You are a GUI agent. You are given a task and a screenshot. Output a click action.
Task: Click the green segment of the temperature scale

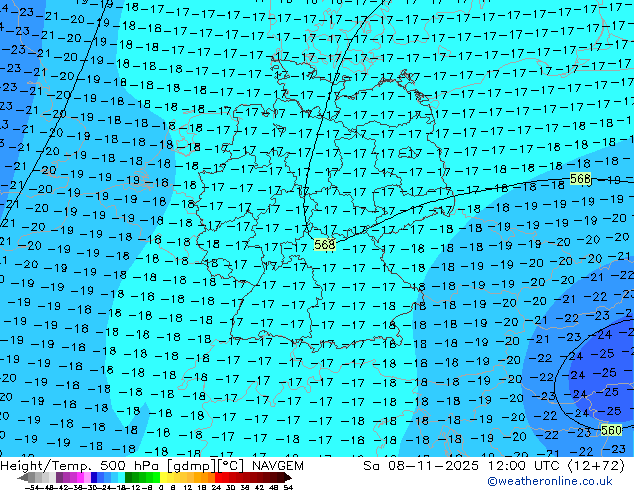pos(142,478)
